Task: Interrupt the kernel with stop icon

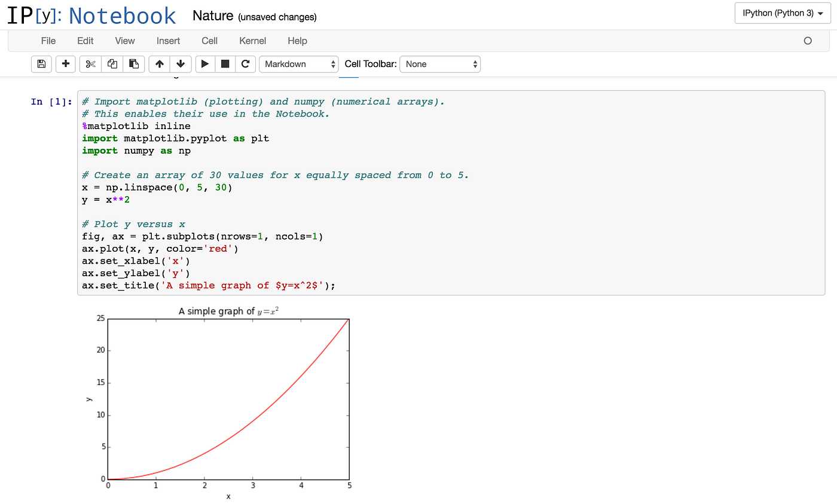Action: pos(225,64)
